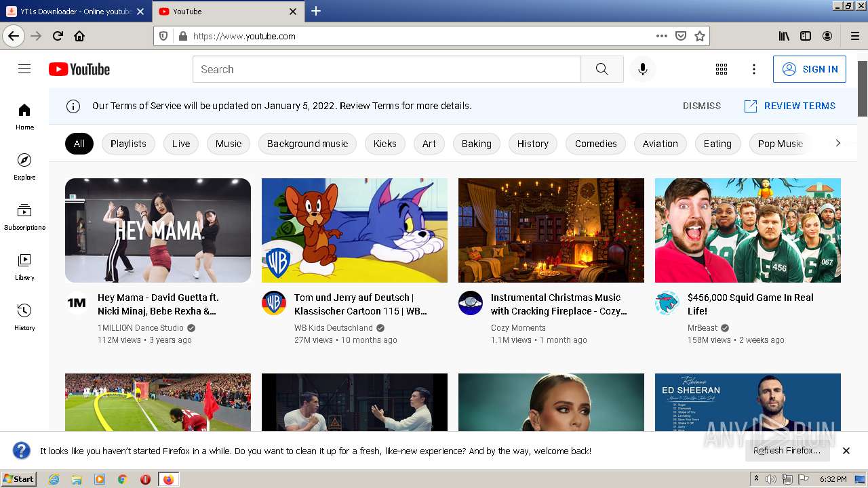Show more category chips arrow
The height and width of the screenshot is (488, 868).
pos(837,143)
